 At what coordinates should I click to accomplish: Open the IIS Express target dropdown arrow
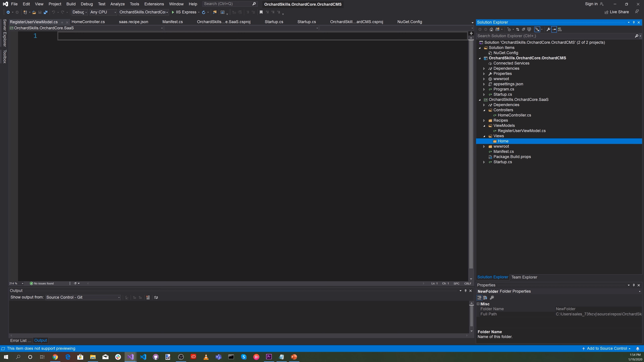pyautogui.click(x=199, y=12)
